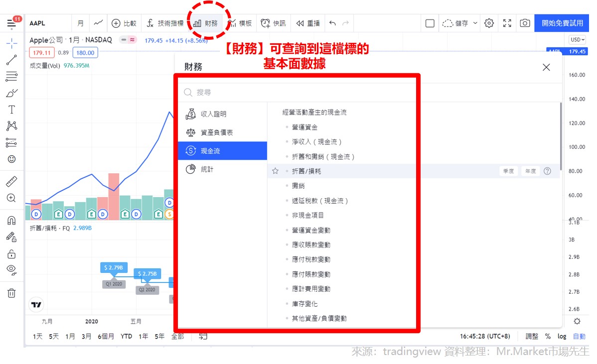The height and width of the screenshot is (364, 597).
Task: Open the 月 interval selector
Action: point(80,23)
